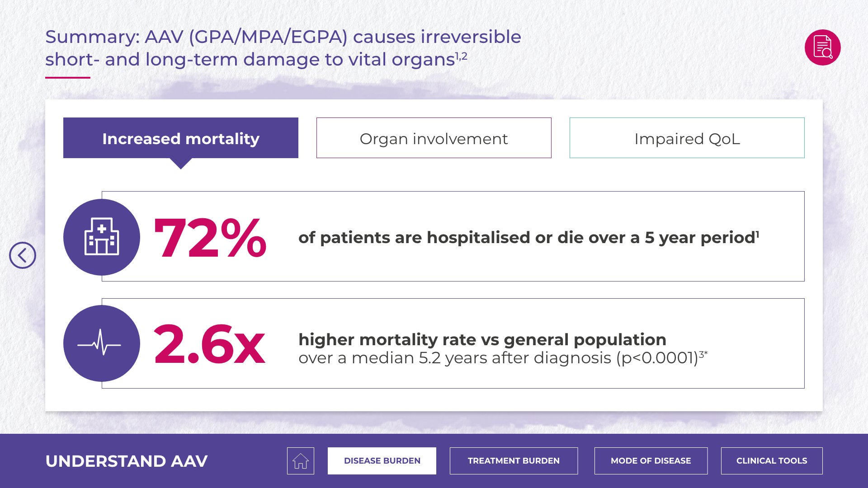Click the home icon in navigation bar
The height and width of the screenshot is (488, 868).
pyautogui.click(x=300, y=461)
